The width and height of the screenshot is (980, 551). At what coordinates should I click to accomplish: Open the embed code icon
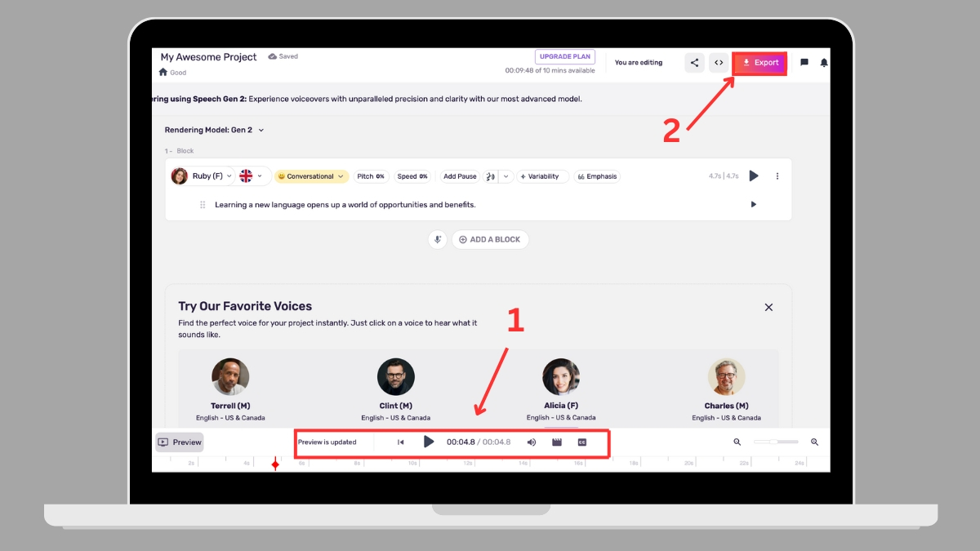719,63
